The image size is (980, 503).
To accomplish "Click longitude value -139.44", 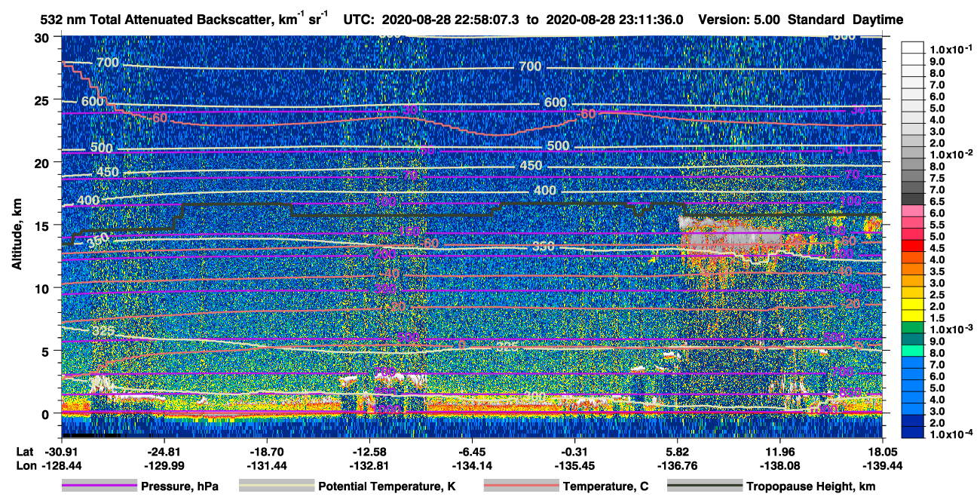I will (882, 465).
